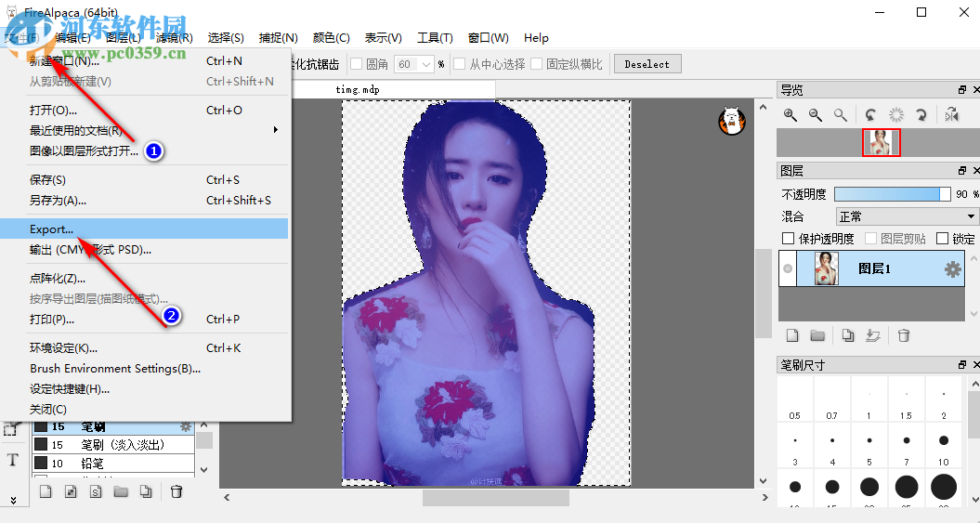Screen dimensions: 980x523
Task: Float the 笔刷尺寸 brush size panel
Action: pos(961,364)
